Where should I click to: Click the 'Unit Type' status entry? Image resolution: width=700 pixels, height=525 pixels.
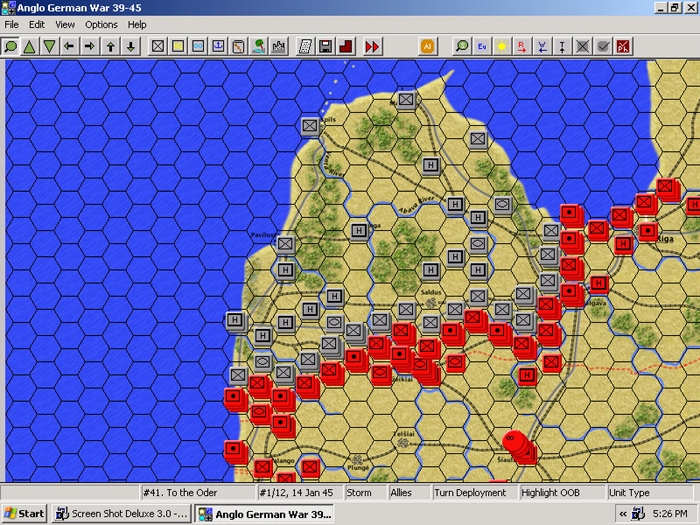click(651, 493)
